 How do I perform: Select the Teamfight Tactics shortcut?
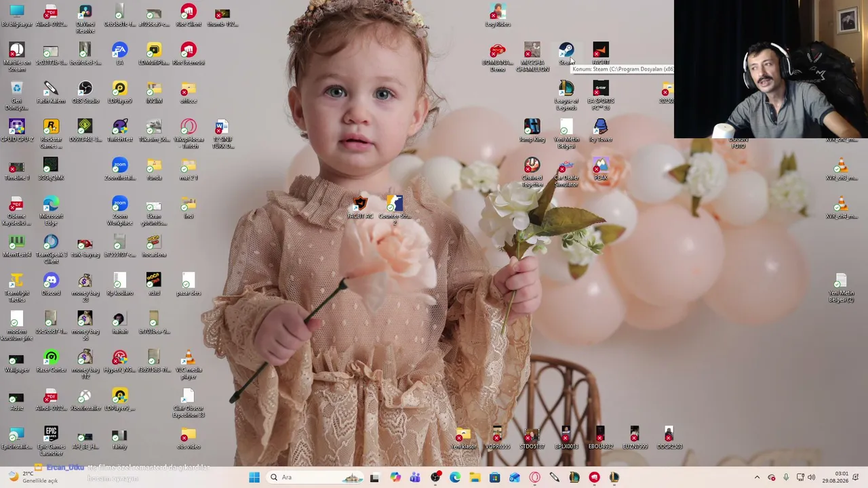point(17,289)
